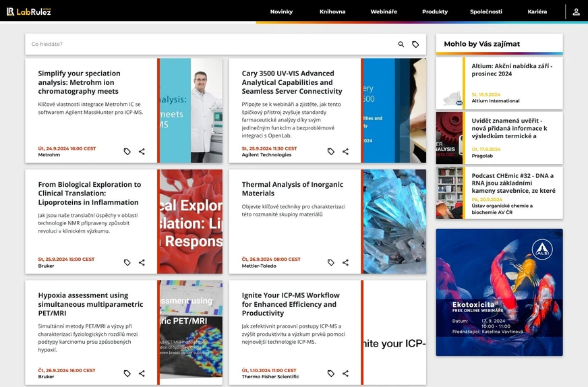588x387 pixels.
Task: Click 'Bruker' under the Lipoproteins card
Action: click(x=46, y=266)
